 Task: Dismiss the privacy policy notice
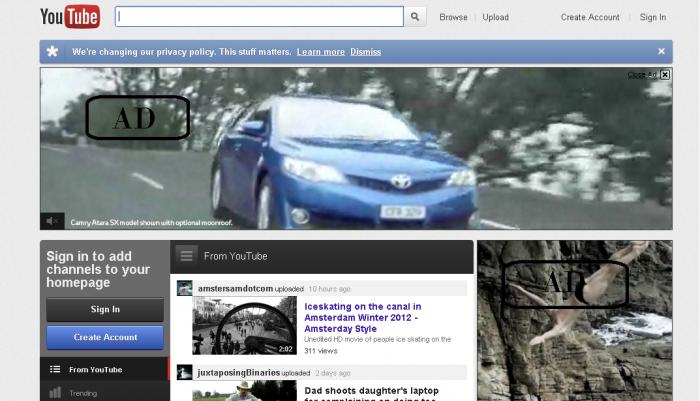tap(366, 52)
